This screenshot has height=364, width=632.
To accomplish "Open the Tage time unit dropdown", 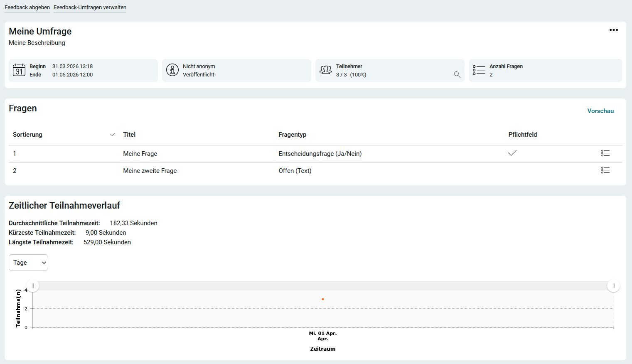I will click(x=28, y=263).
